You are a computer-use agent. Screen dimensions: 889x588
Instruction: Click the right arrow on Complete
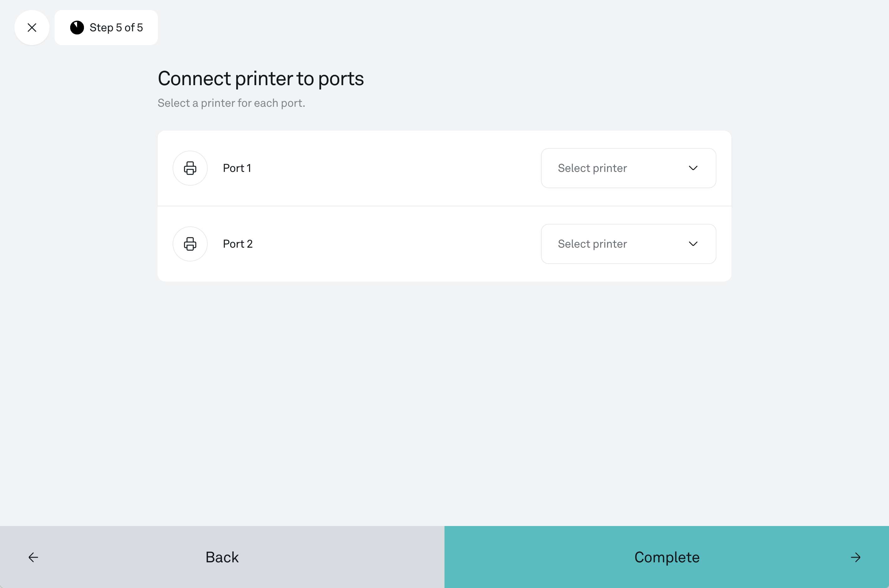(x=855, y=557)
